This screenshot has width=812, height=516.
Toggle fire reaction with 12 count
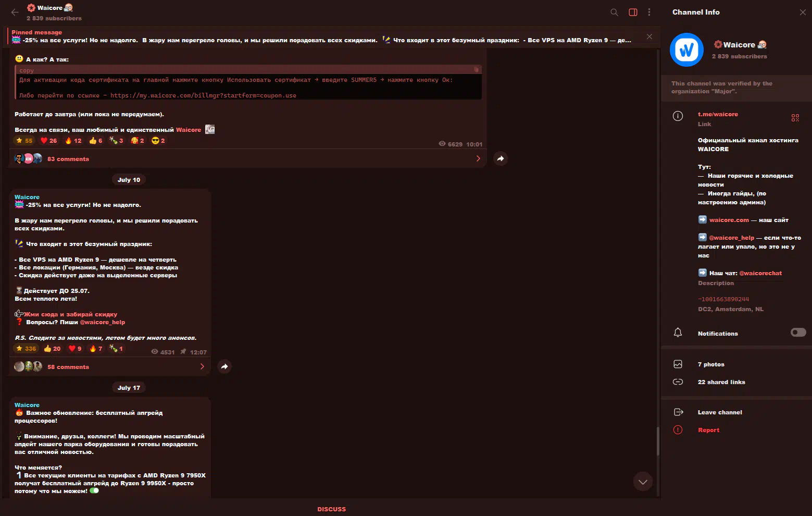73,141
